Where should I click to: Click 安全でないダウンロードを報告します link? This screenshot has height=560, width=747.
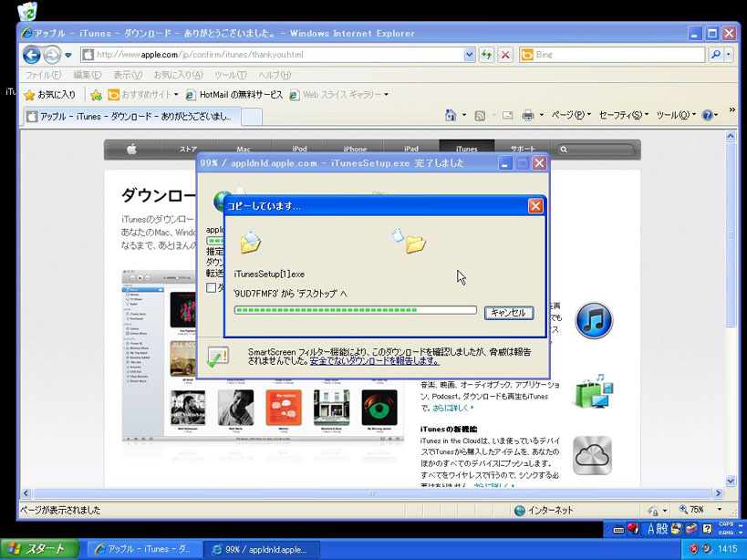[x=375, y=361]
